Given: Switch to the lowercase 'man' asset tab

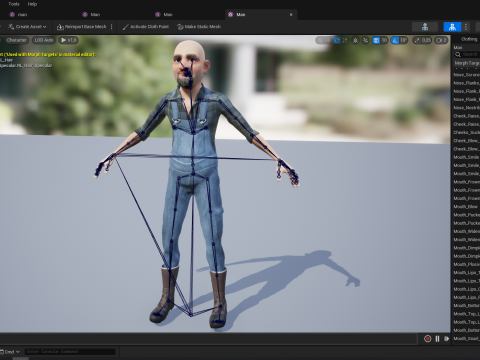Looking at the screenshot, I should [22, 15].
